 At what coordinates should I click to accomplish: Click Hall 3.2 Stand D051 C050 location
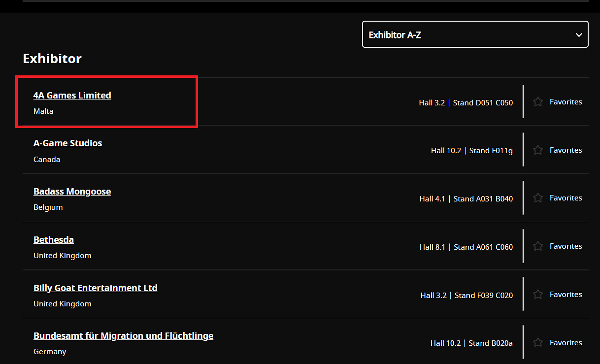[466, 103]
